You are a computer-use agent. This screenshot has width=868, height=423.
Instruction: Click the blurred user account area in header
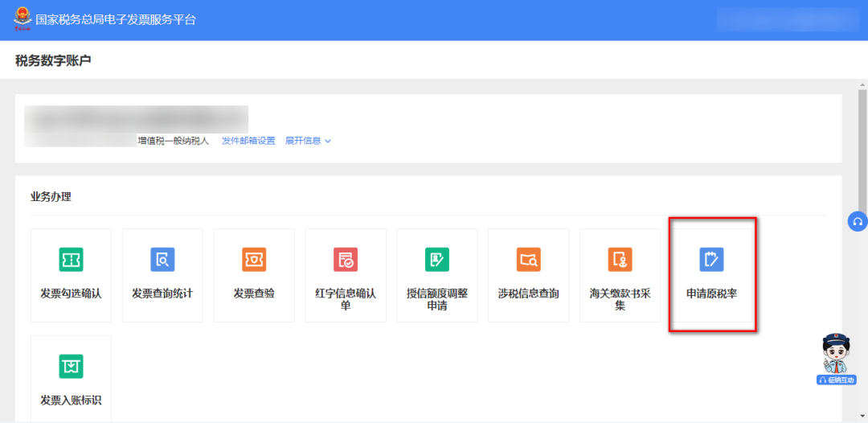(788, 20)
